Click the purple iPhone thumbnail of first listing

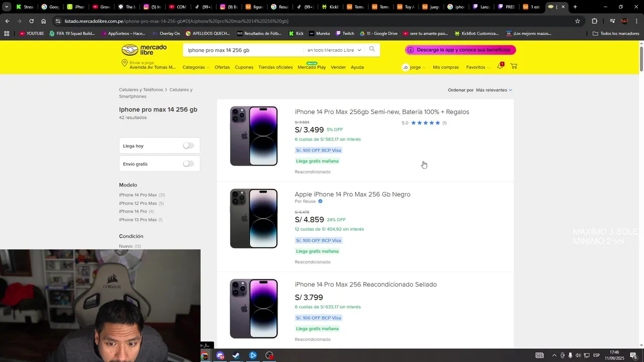254,136
